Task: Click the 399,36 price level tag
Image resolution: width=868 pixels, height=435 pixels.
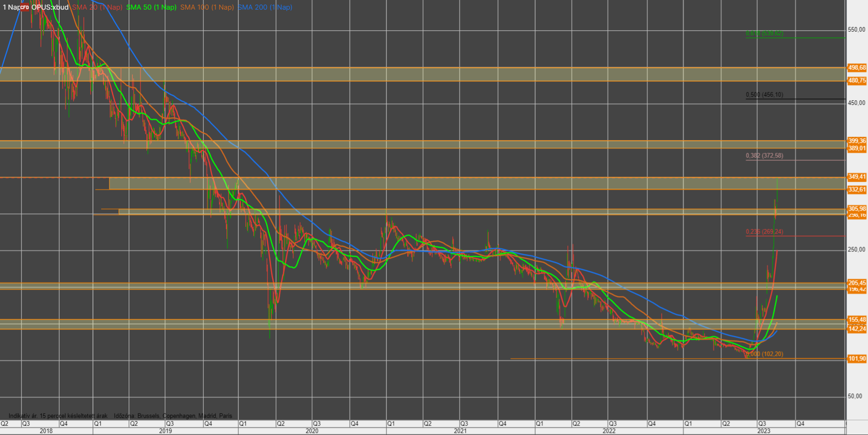Action: click(x=857, y=141)
